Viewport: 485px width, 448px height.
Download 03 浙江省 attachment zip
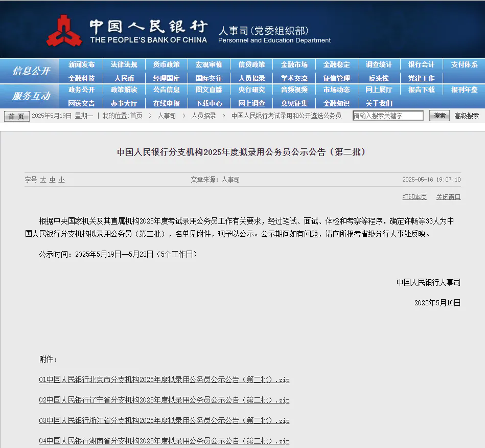(164, 420)
